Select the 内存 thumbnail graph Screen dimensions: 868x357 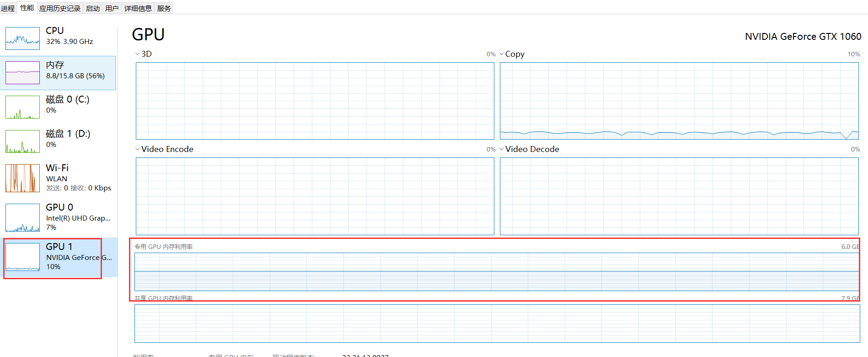coord(23,73)
